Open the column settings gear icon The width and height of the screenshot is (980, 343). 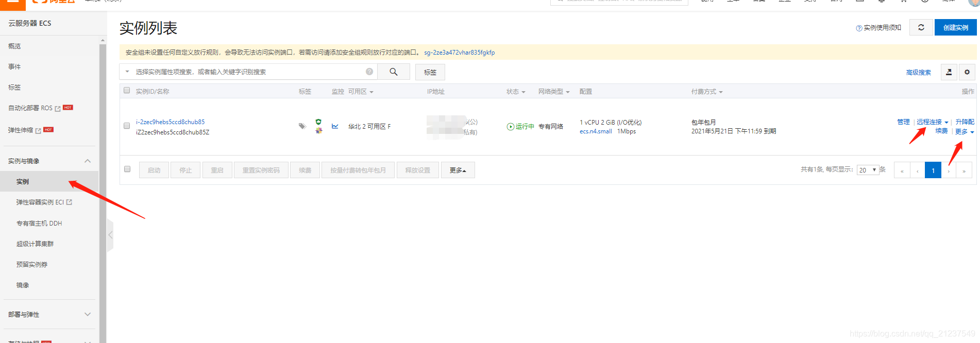[x=967, y=72]
